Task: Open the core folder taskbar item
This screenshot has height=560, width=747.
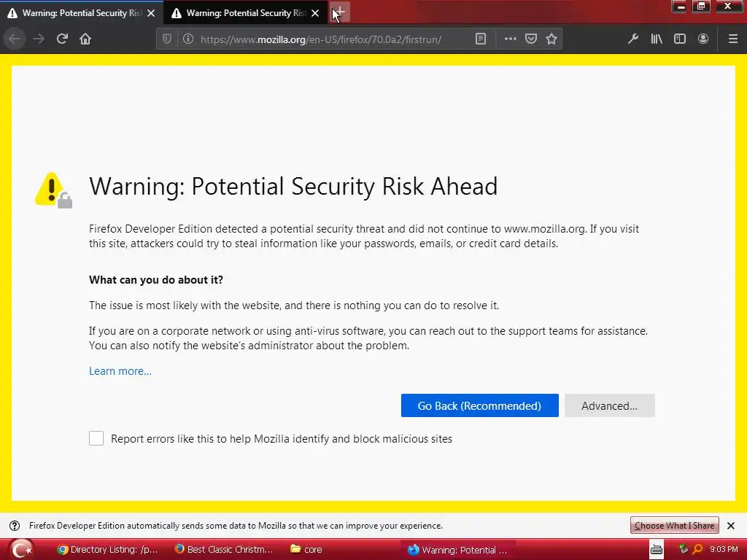Action: [306, 549]
